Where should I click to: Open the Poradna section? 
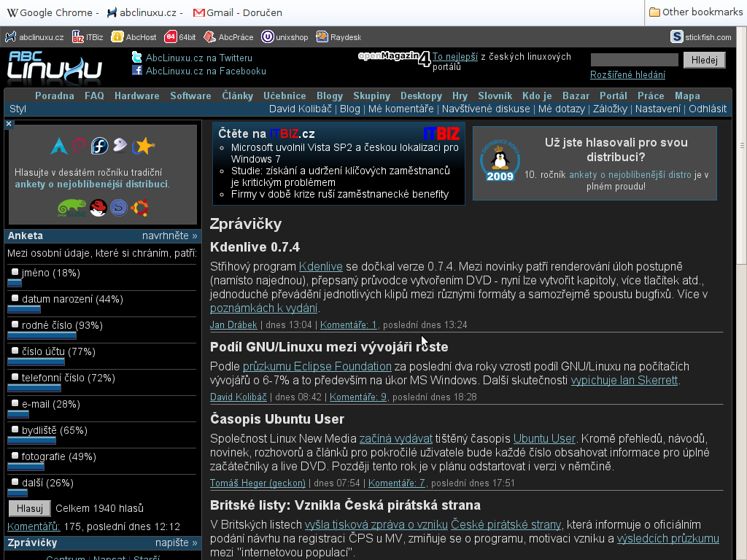click(54, 96)
